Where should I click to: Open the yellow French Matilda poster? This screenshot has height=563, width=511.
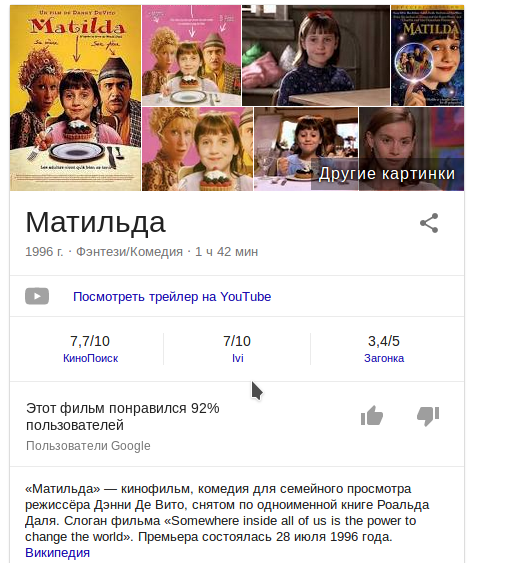click(x=75, y=98)
